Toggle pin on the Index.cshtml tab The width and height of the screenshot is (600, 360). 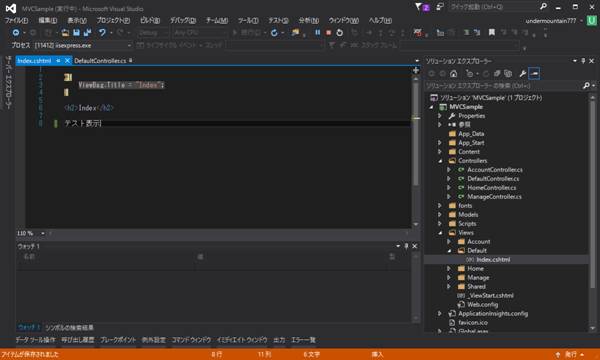coord(58,60)
